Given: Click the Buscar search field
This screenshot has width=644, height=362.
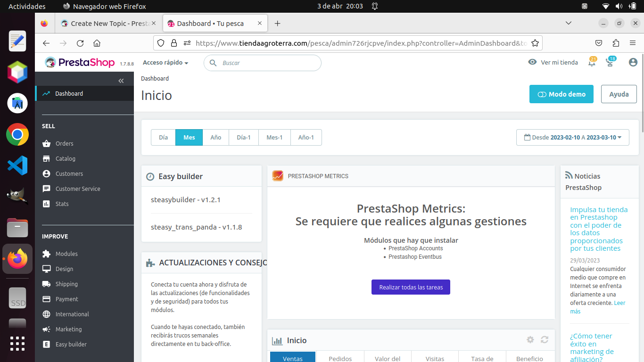Looking at the screenshot, I should 263,63.
